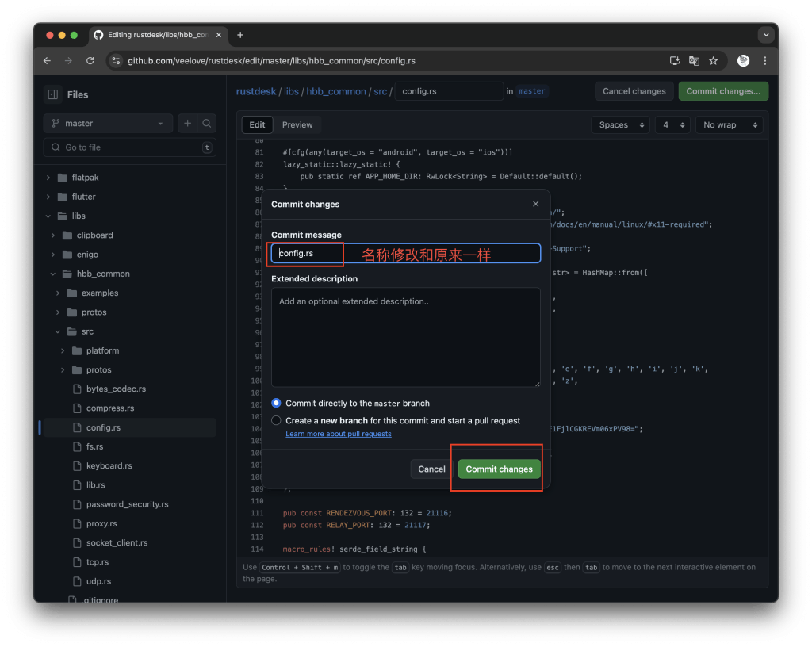Open 'Learn more about pull requests' link
Image resolution: width=812 pixels, height=647 pixels.
click(x=339, y=434)
